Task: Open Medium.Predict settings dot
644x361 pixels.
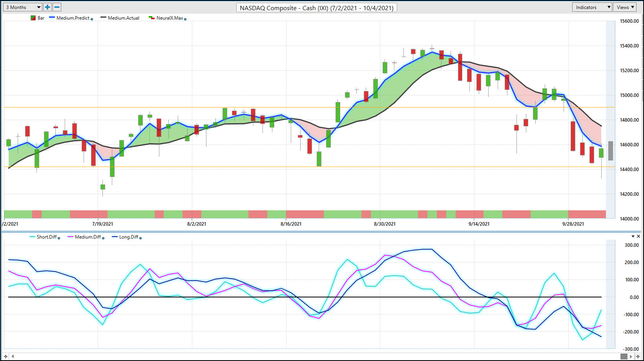Action: (92, 19)
